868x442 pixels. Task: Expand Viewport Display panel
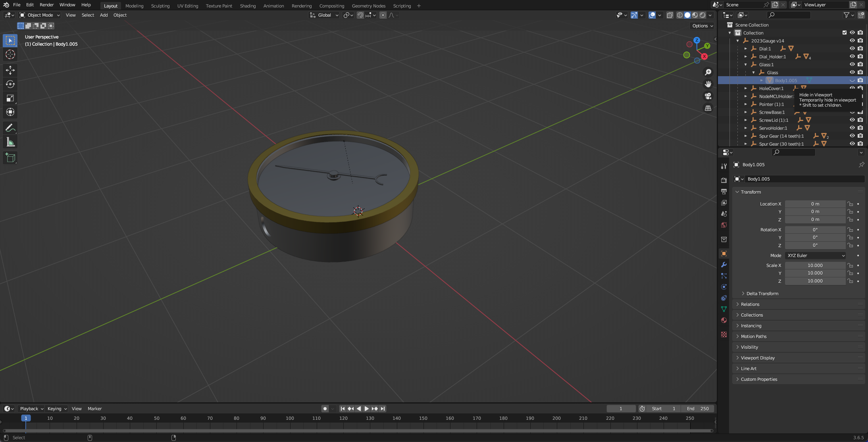757,358
